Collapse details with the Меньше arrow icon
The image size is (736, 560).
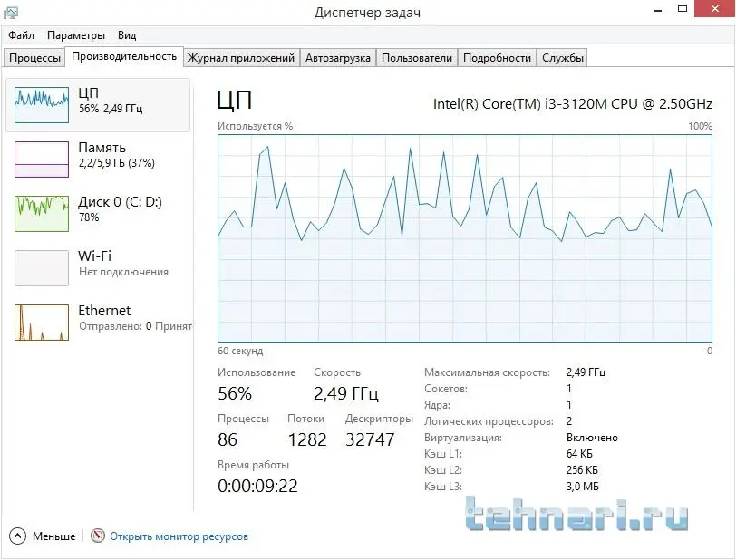coord(17,536)
